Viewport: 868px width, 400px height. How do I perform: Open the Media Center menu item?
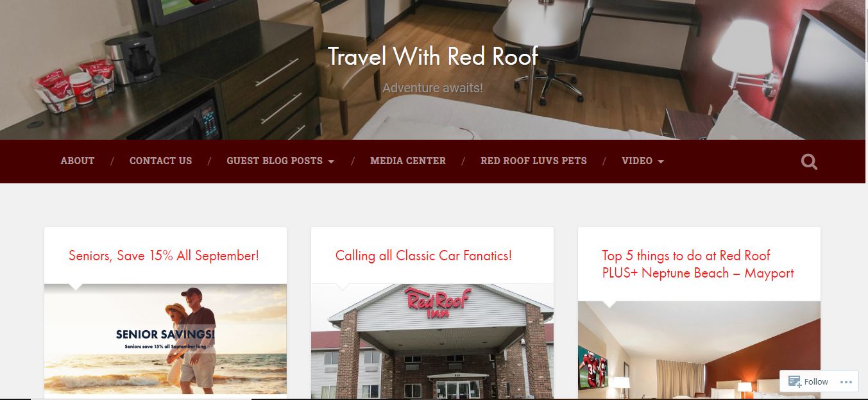point(408,161)
